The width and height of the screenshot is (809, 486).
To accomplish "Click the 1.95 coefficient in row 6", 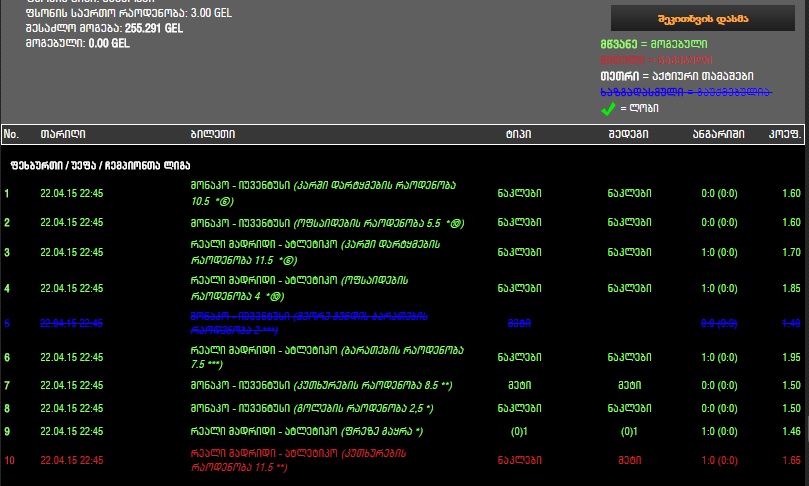I will point(790,358).
